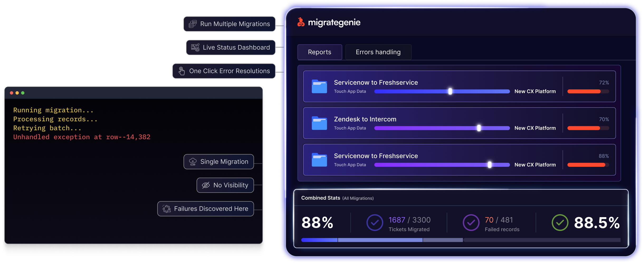
Task: Click the 'Tickets Migrated' label
Action: click(409, 230)
